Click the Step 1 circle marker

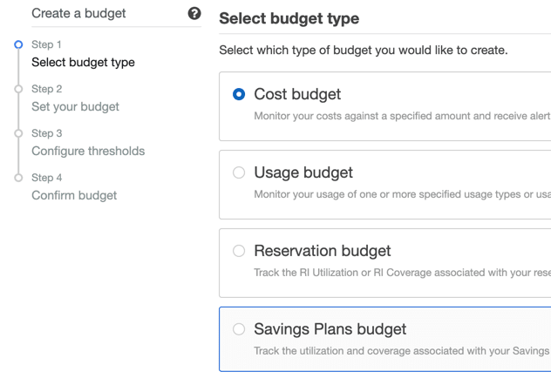[x=18, y=44]
